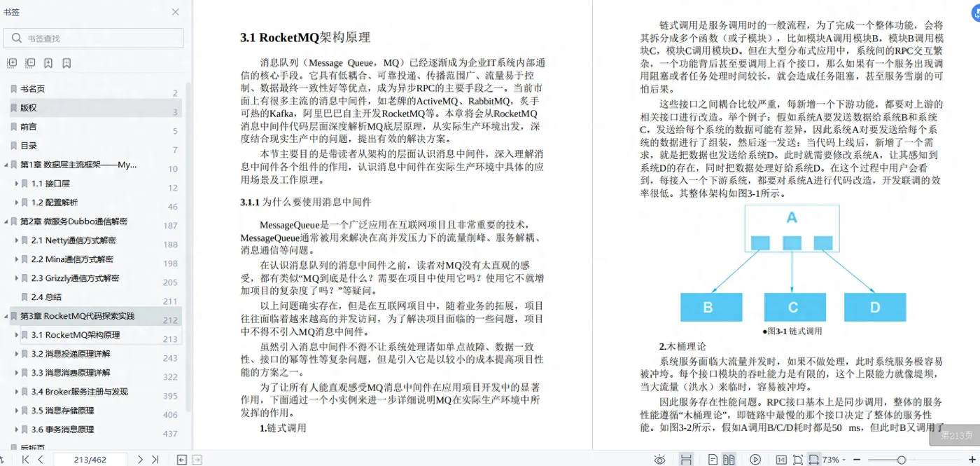Open the 版权 bookmark

pyautogui.click(x=29, y=108)
